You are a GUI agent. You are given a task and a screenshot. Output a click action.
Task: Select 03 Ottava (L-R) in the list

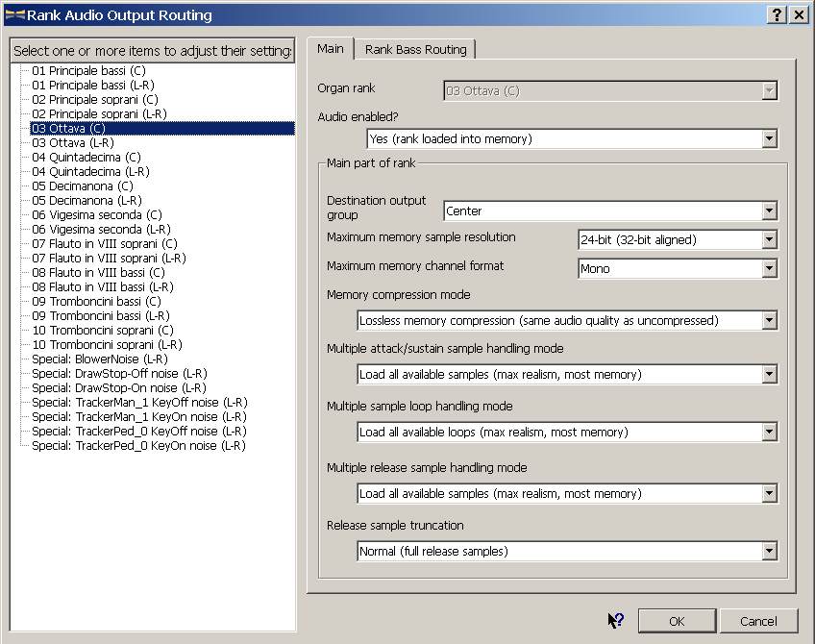pyautogui.click(x=72, y=143)
